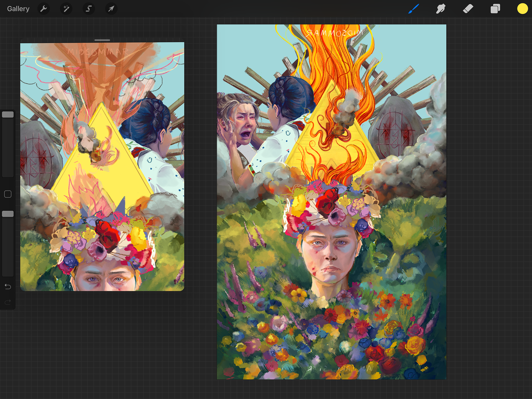The width and height of the screenshot is (532, 399).
Task: Open the Actions wrench menu
Action: [44, 9]
